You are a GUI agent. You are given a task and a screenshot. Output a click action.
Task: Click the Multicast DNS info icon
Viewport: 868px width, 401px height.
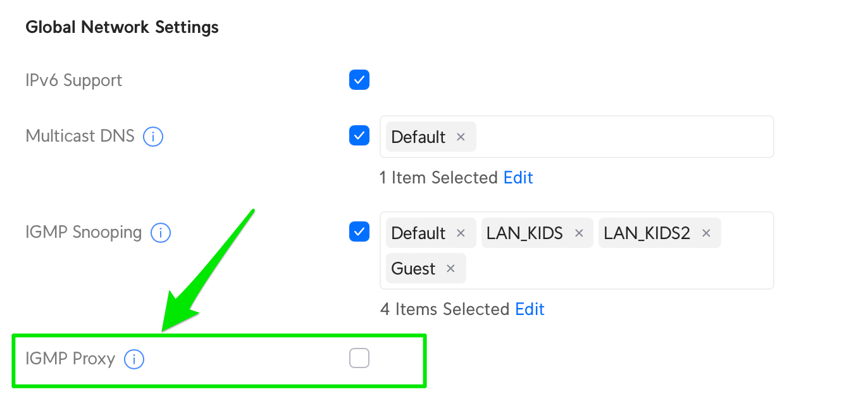153,137
